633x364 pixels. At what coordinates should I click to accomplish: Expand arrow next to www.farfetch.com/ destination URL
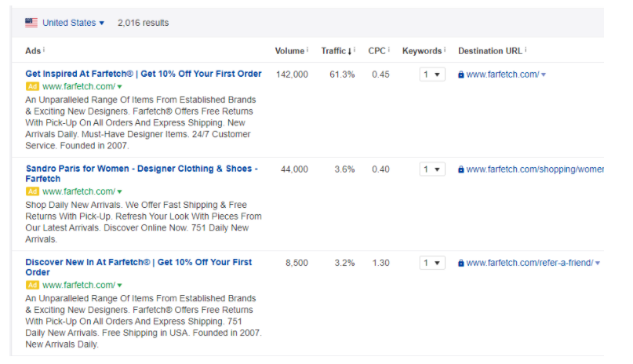tap(544, 75)
